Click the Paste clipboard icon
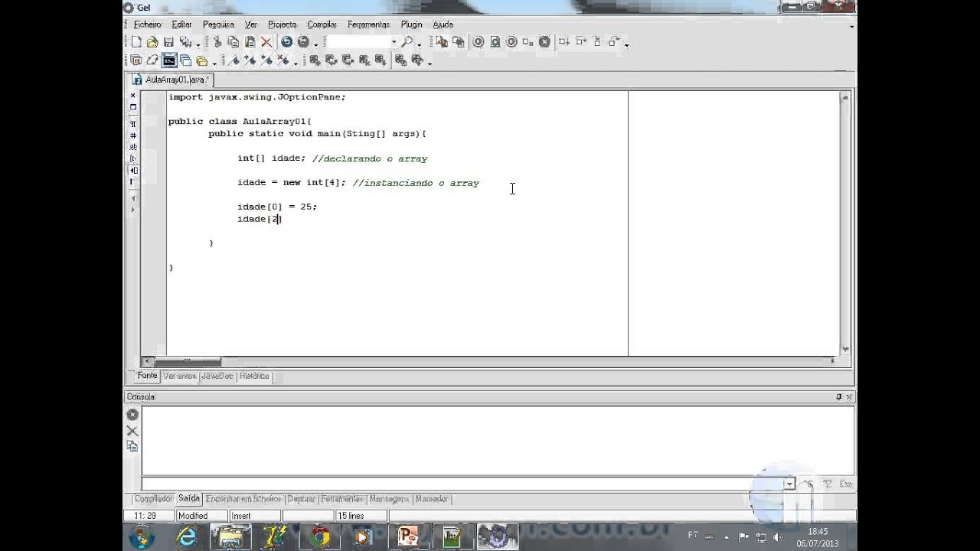This screenshot has width=980, height=551. pos(250,42)
